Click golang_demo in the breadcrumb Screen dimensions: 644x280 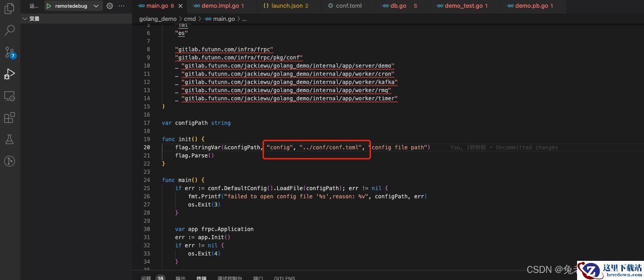click(x=158, y=19)
